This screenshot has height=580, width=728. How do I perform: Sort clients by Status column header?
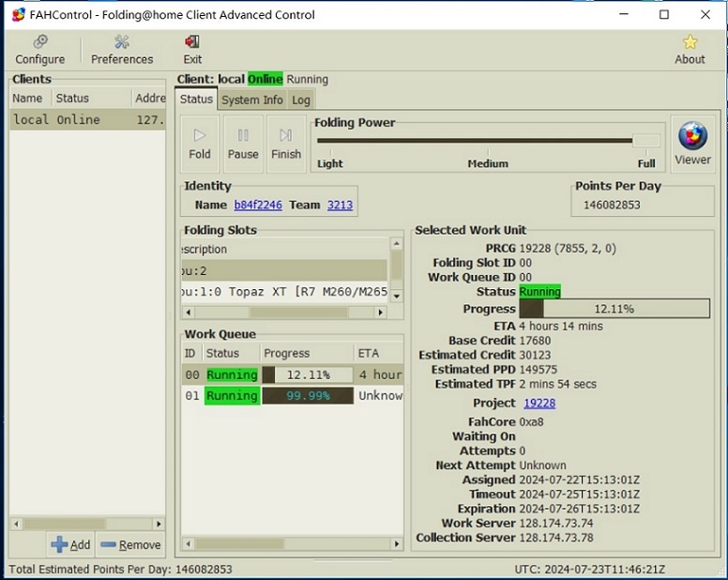[x=92, y=98]
